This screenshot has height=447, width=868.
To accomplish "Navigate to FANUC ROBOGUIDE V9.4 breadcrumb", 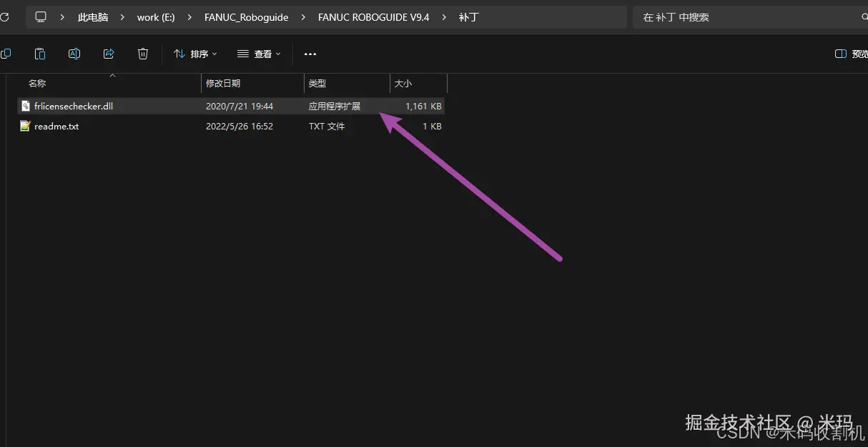I will pyautogui.click(x=374, y=17).
